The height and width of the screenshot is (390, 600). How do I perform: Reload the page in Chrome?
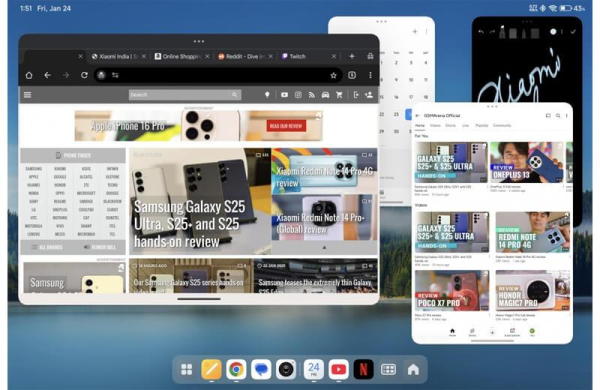point(85,75)
